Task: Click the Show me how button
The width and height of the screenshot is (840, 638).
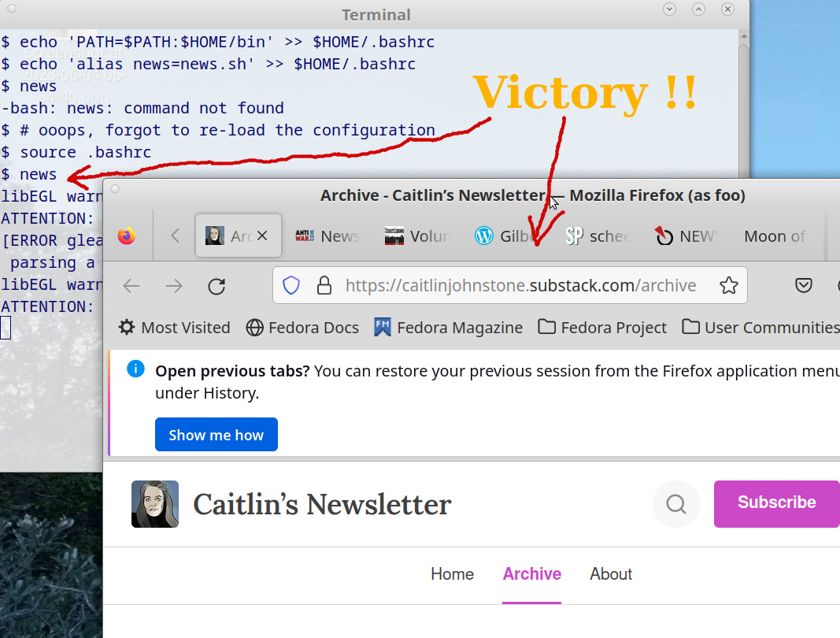Action: coord(216,434)
